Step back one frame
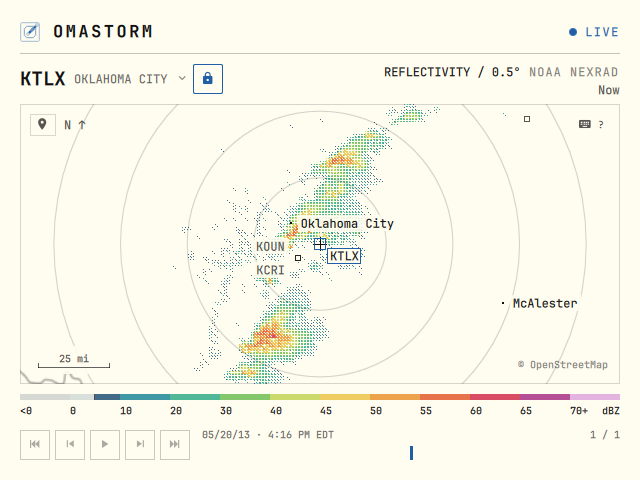 coord(70,444)
